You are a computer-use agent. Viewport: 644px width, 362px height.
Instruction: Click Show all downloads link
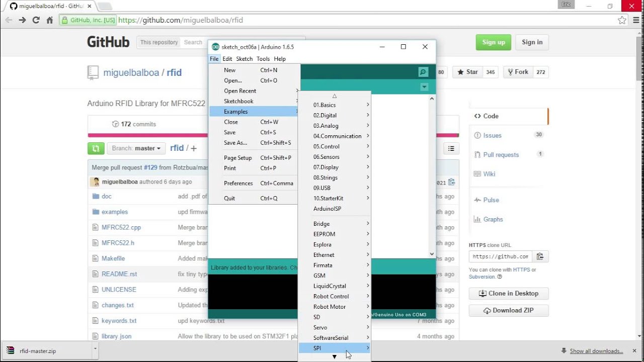tap(596, 351)
